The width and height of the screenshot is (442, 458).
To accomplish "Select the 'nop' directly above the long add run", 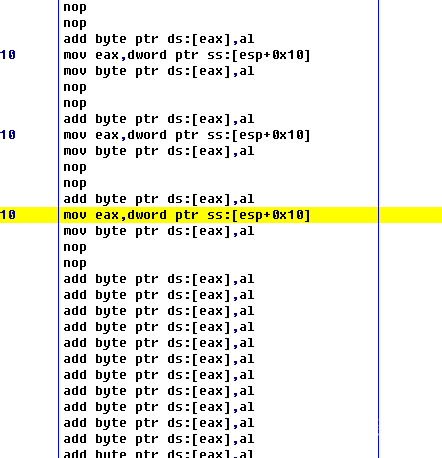I will (x=75, y=263).
